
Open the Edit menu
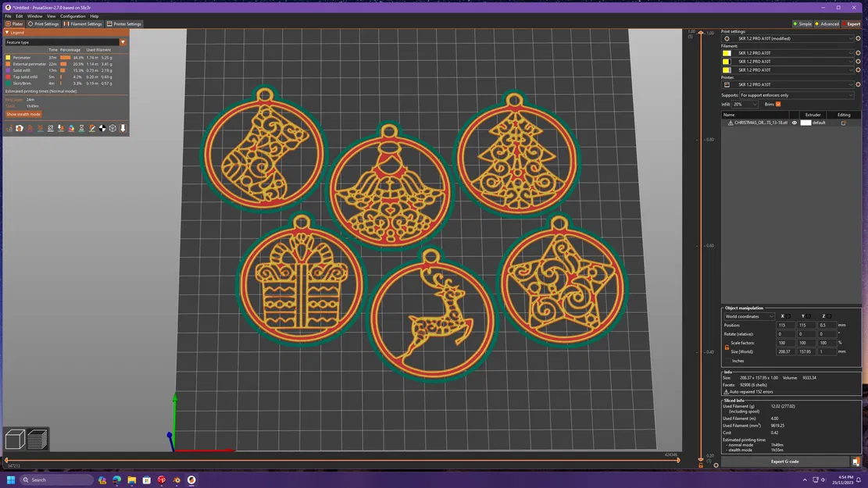click(20, 16)
